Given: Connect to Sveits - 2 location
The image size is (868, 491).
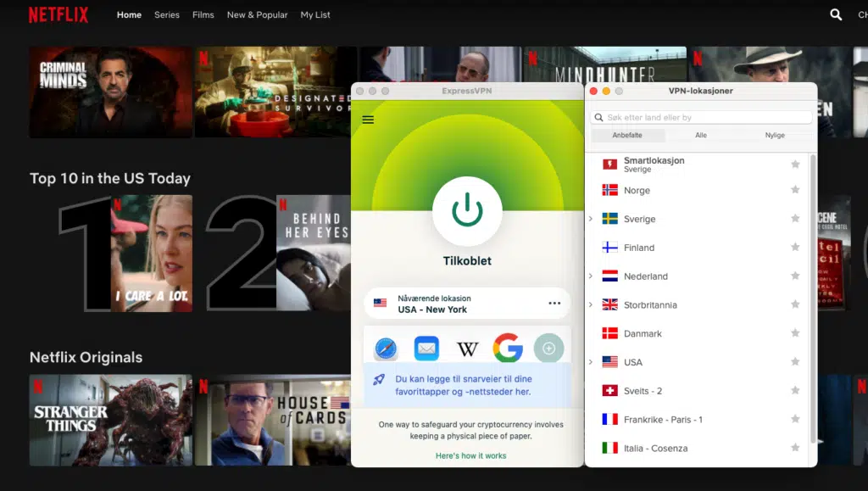Looking at the screenshot, I should tap(698, 391).
